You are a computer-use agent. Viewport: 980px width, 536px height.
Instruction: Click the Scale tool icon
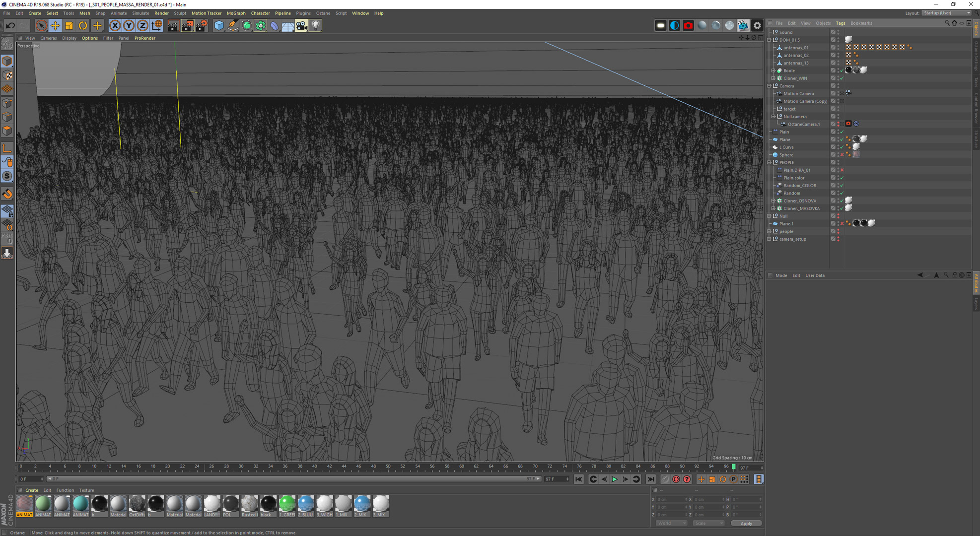pyautogui.click(x=69, y=25)
